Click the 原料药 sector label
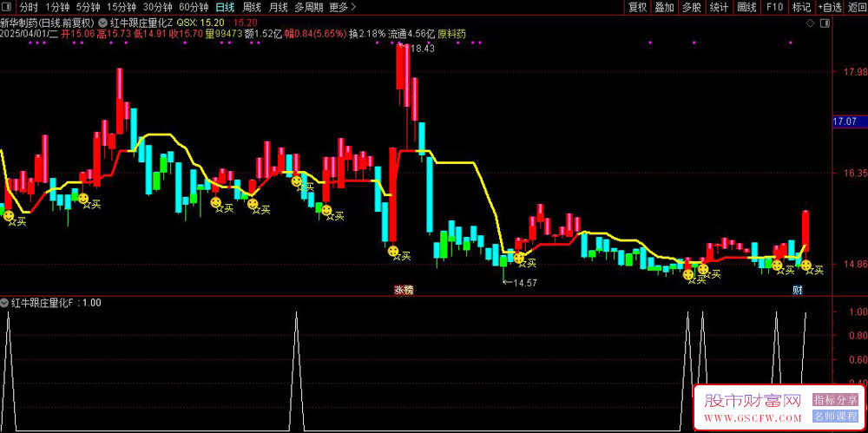 452,34
